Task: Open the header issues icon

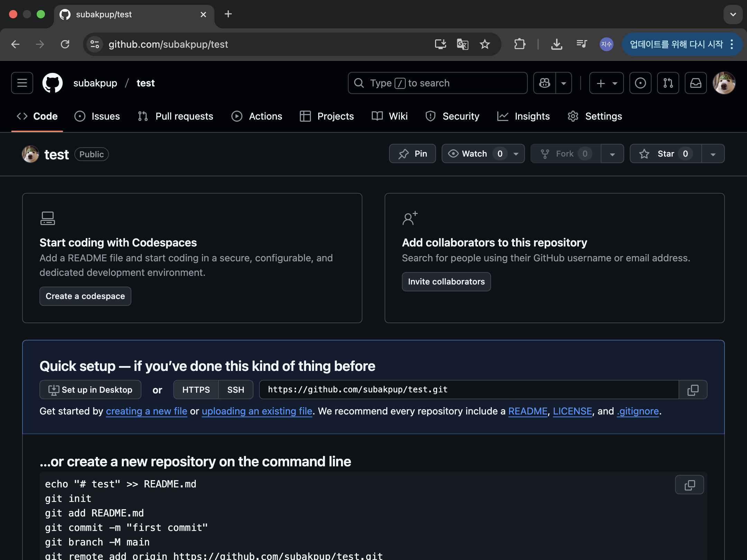Action: coord(640,83)
